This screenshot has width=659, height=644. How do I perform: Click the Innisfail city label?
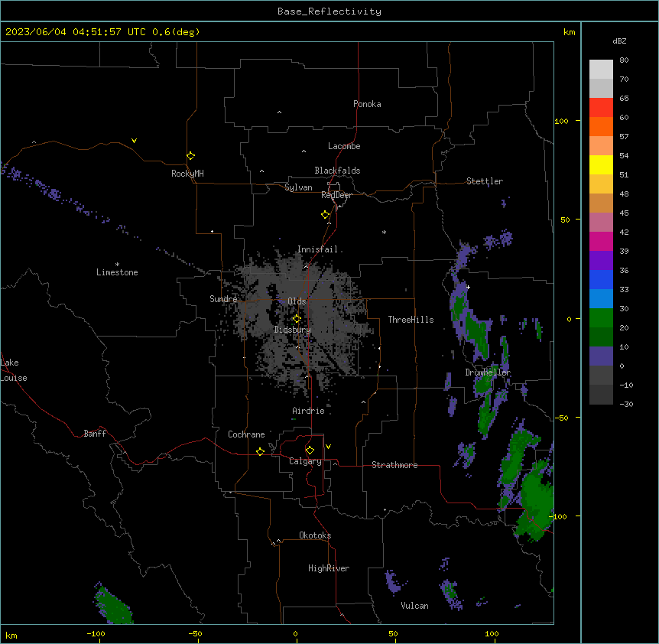coord(317,249)
